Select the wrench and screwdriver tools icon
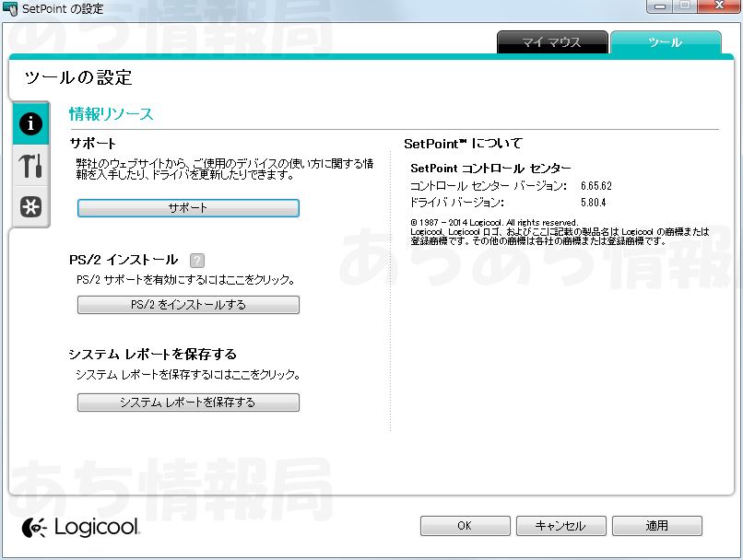743x560 pixels. point(30,166)
